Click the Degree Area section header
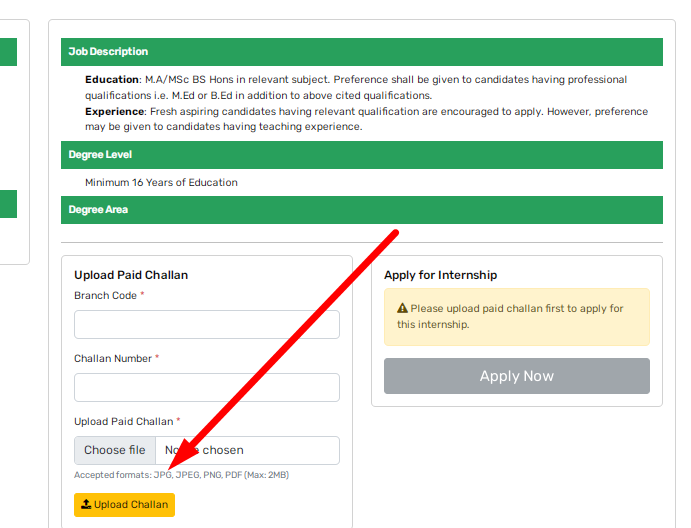This screenshot has height=528, width=691. (x=361, y=210)
